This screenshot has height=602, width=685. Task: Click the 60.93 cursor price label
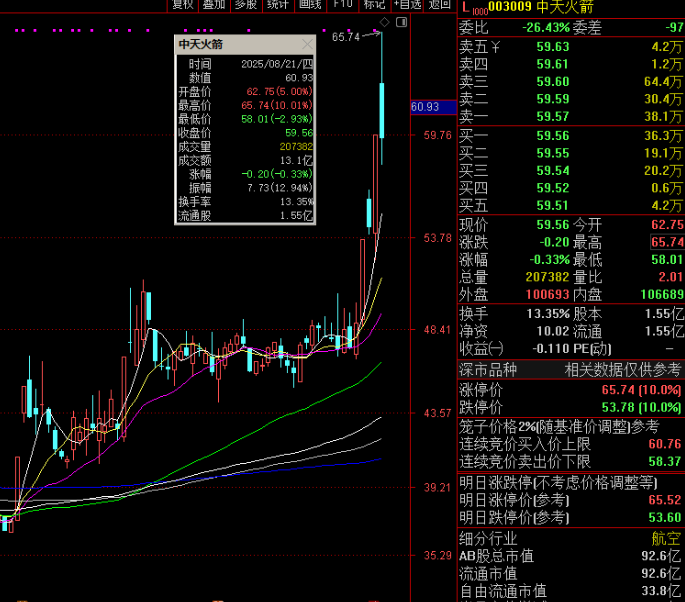coord(433,107)
